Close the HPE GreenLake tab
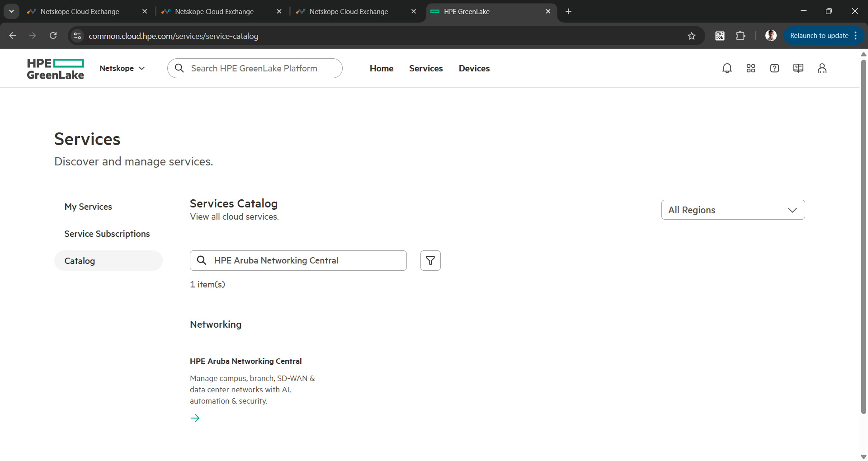 (548, 11)
